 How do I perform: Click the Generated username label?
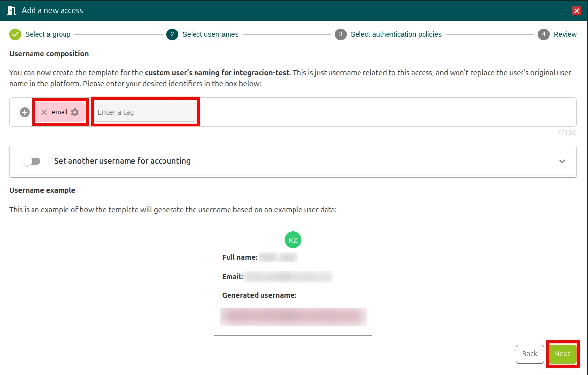[259, 295]
